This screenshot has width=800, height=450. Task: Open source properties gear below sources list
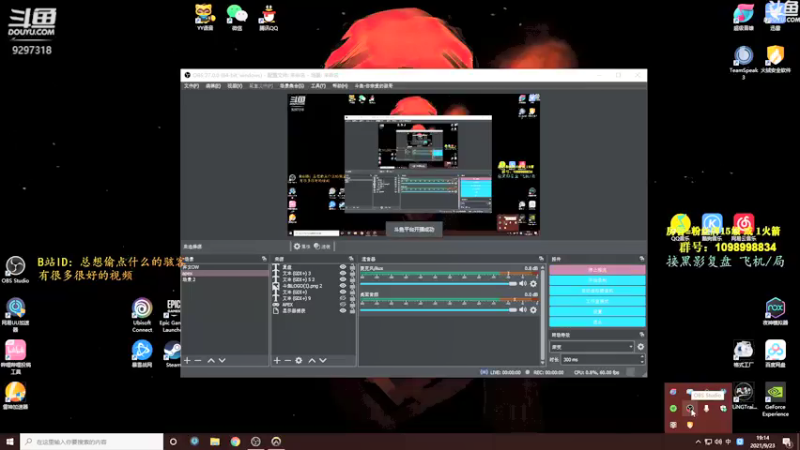298,361
